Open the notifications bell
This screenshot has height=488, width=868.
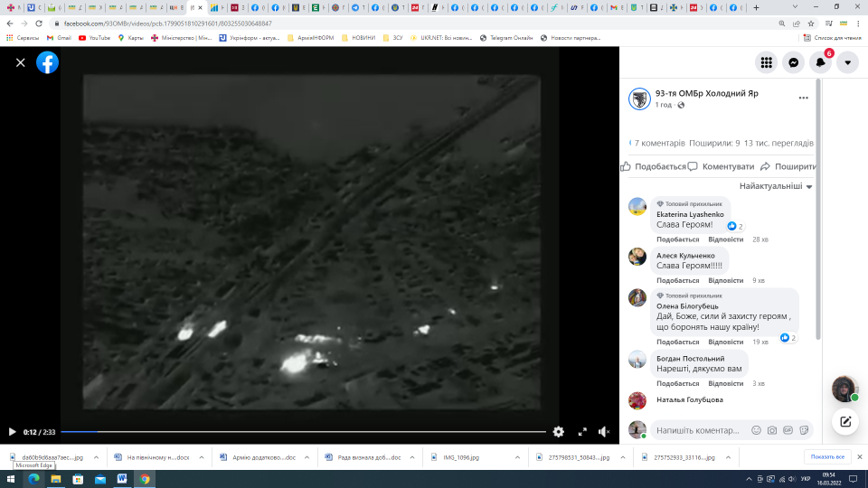click(820, 62)
